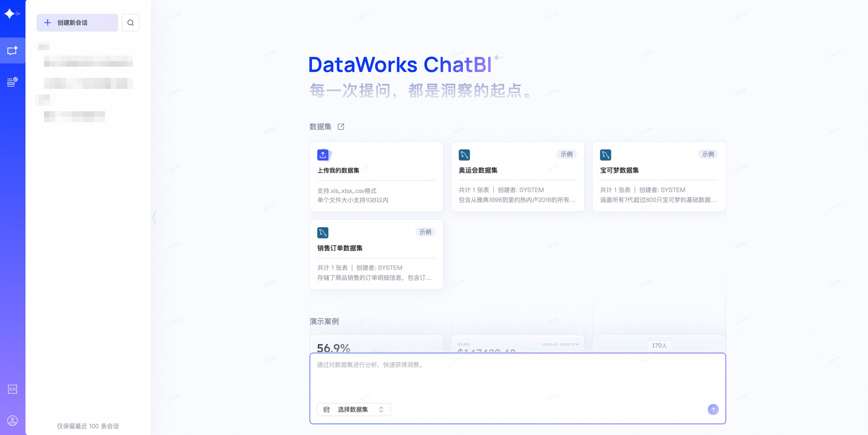Choose the 宝可梦数据集 card

tap(659, 177)
